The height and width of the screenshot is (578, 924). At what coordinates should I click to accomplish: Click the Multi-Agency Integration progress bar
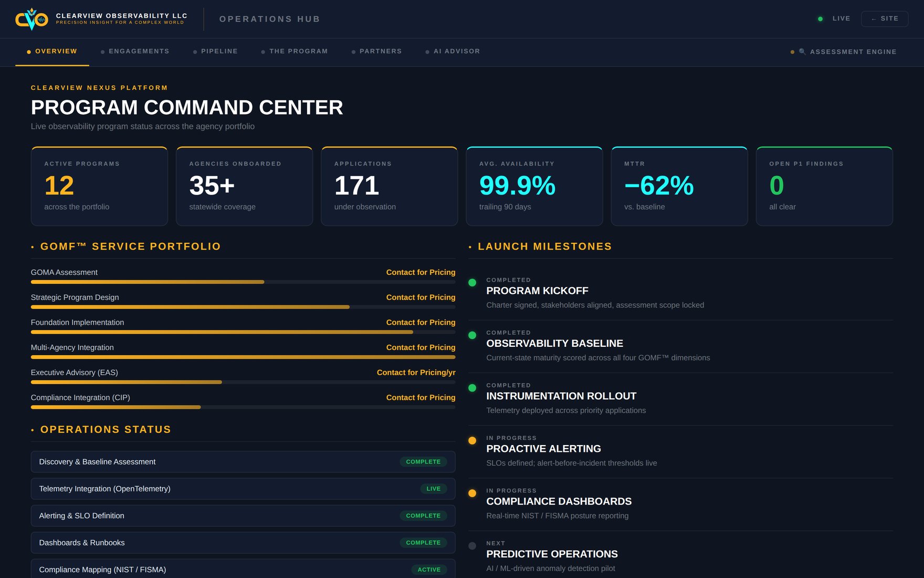coord(243,357)
